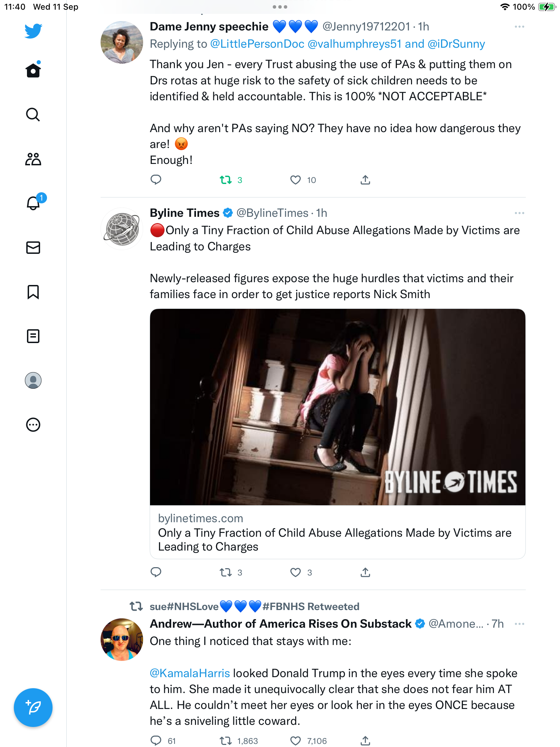
Task: Open Messages envelope icon
Action: (x=33, y=248)
